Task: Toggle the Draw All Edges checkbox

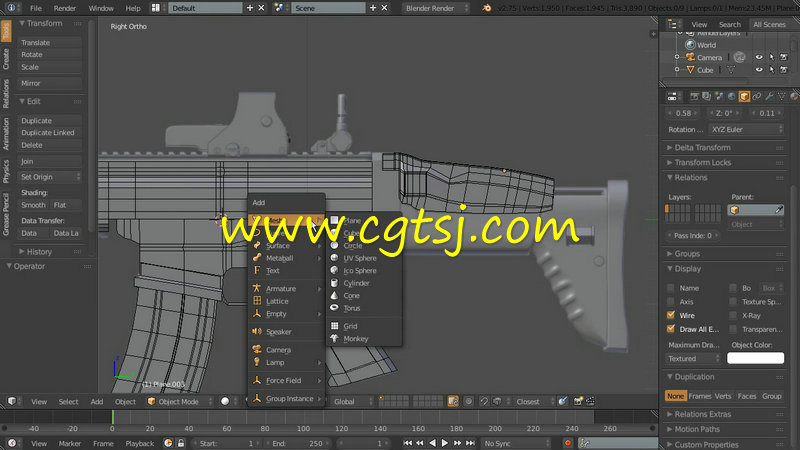Action: pos(671,329)
